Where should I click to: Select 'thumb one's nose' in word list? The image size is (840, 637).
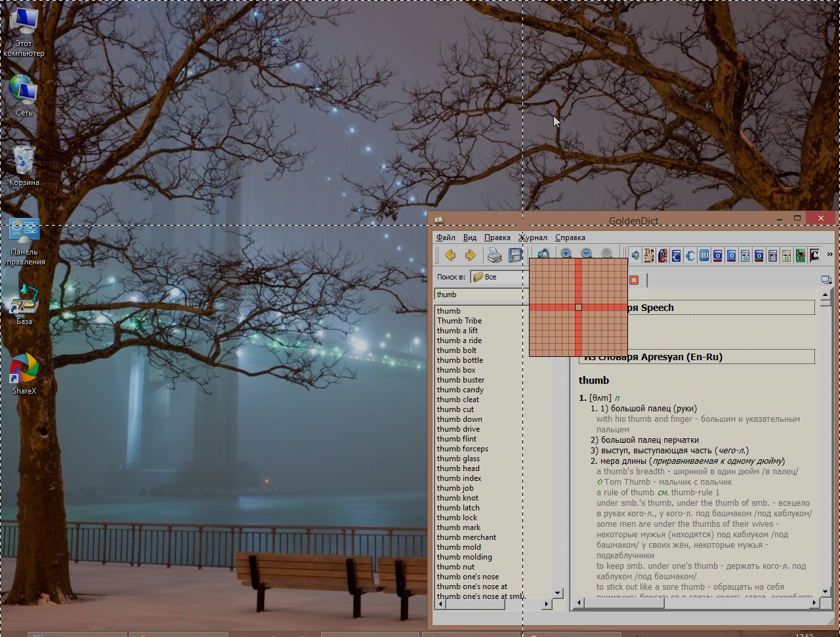[x=468, y=577]
